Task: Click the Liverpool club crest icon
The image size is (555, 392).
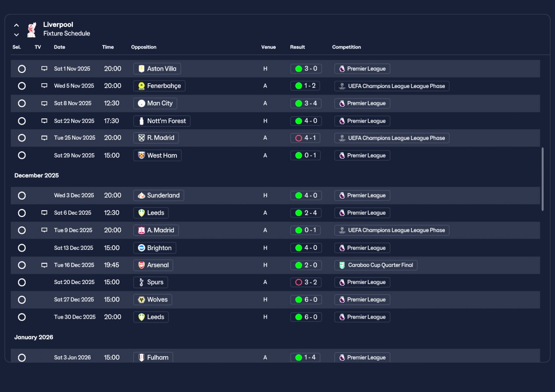Action: coord(31,29)
